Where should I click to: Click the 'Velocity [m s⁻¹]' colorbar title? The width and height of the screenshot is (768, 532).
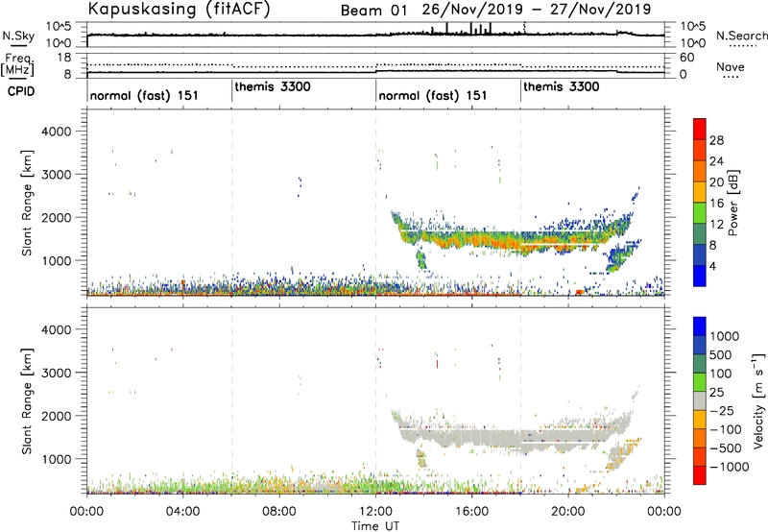(758, 400)
